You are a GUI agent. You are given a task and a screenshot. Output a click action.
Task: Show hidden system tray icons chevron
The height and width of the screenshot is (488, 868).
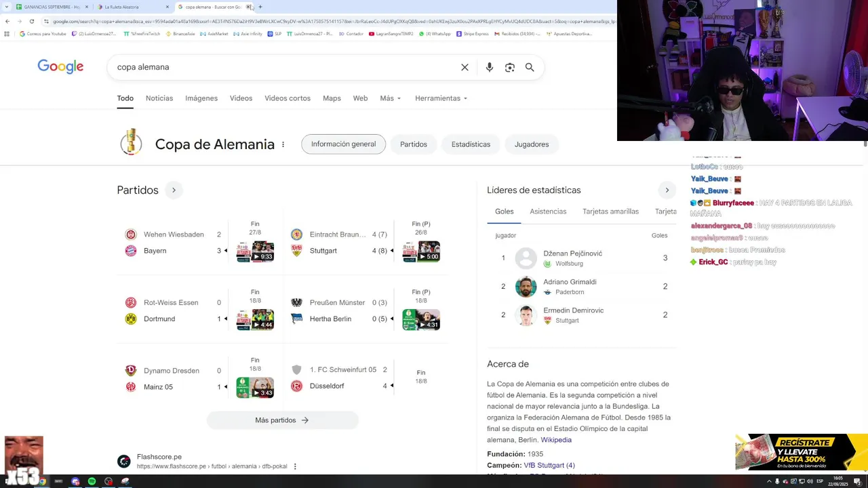[769, 481]
